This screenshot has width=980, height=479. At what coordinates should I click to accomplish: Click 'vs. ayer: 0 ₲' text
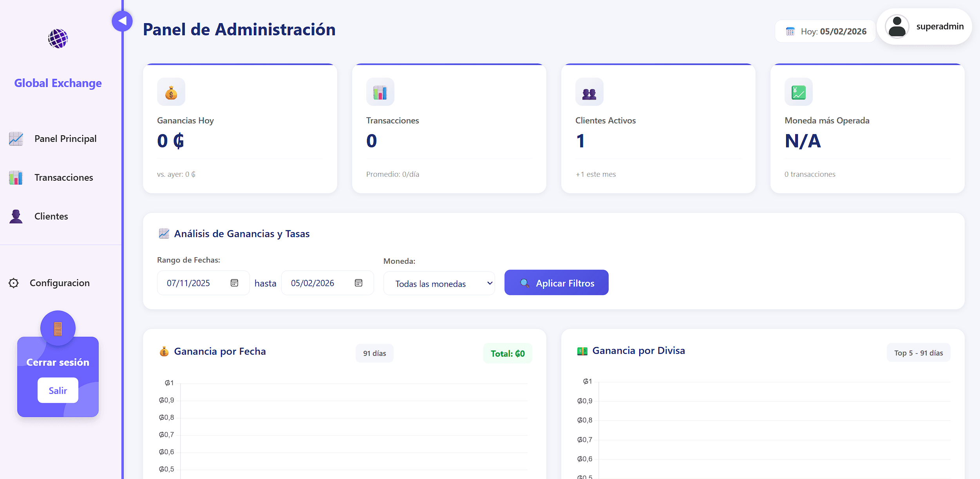coord(176,174)
